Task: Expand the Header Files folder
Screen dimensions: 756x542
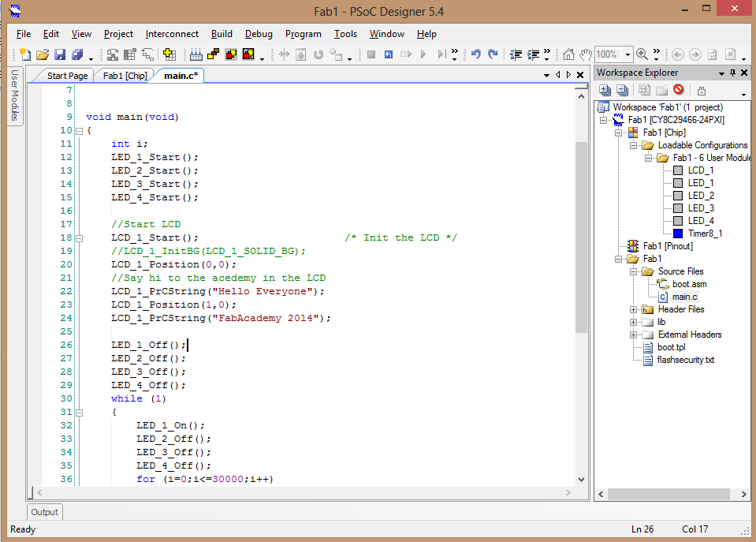Action: point(633,309)
